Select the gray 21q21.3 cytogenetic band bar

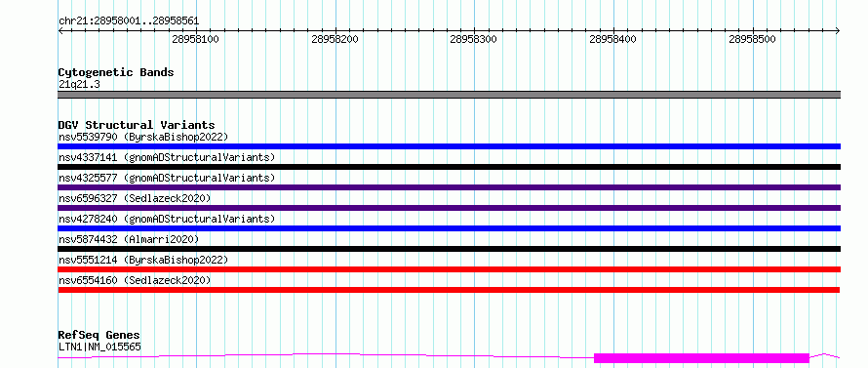(449, 95)
